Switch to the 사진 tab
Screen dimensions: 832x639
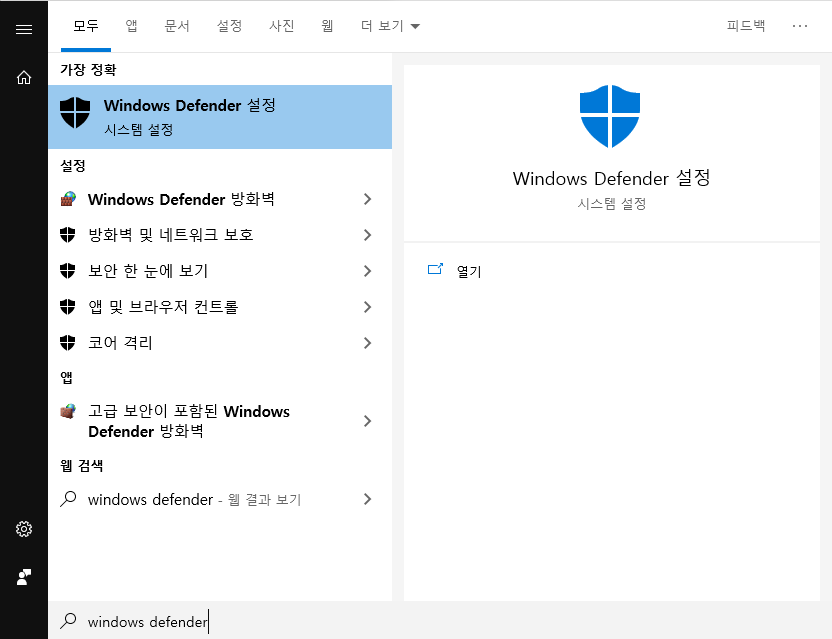[x=281, y=25]
